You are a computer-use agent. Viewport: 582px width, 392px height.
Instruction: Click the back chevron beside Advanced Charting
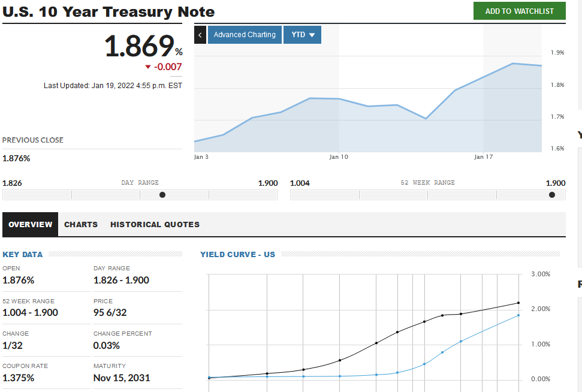pos(200,35)
